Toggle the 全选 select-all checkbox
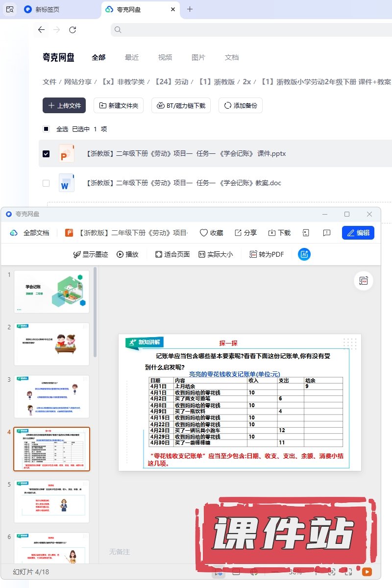The height and width of the screenshot is (588, 392). click(46, 129)
